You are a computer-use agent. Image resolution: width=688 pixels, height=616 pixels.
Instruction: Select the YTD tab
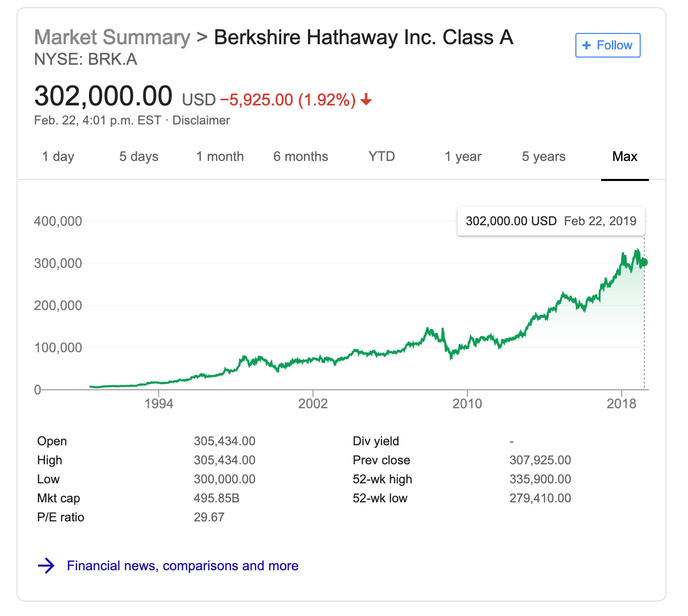coord(382,156)
